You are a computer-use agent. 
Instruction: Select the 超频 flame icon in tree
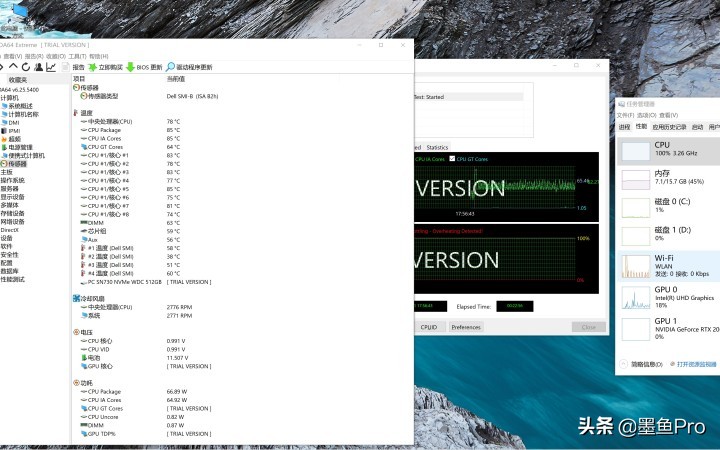pos(4,139)
